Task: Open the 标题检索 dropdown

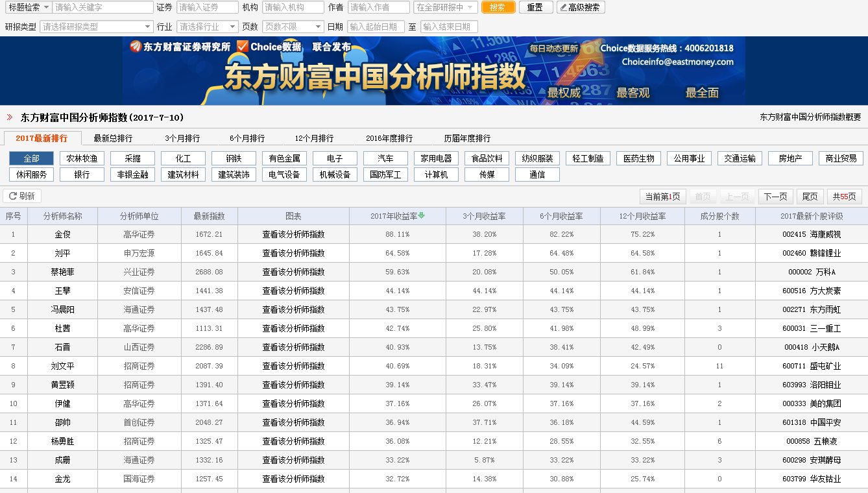Action: coord(29,7)
